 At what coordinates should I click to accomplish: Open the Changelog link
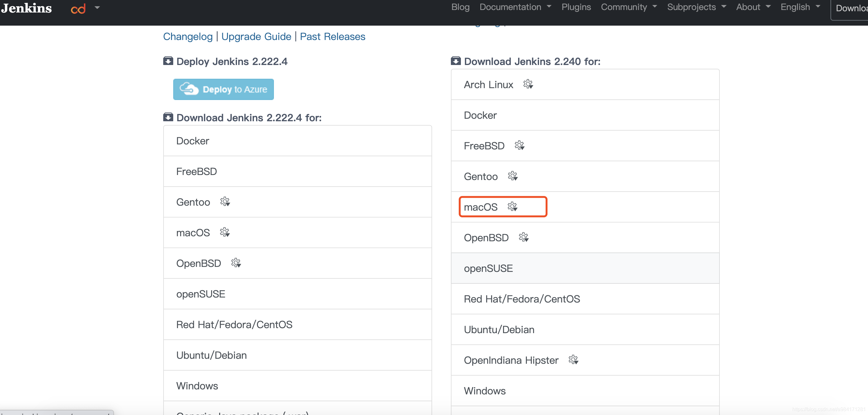pyautogui.click(x=188, y=36)
